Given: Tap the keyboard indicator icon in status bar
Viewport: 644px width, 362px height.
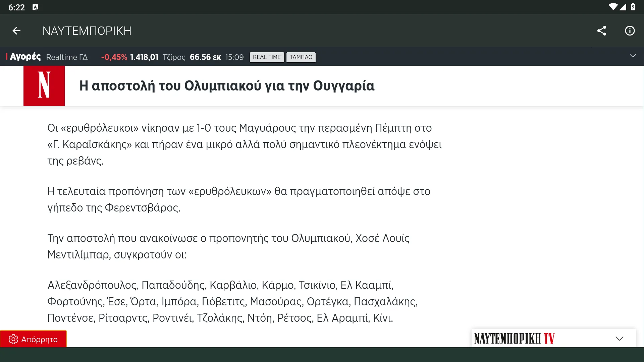Looking at the screenshot, I should point(35,7).
